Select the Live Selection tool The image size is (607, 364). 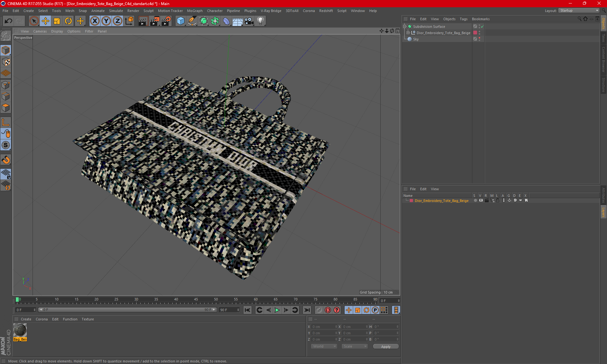(34, 21)
